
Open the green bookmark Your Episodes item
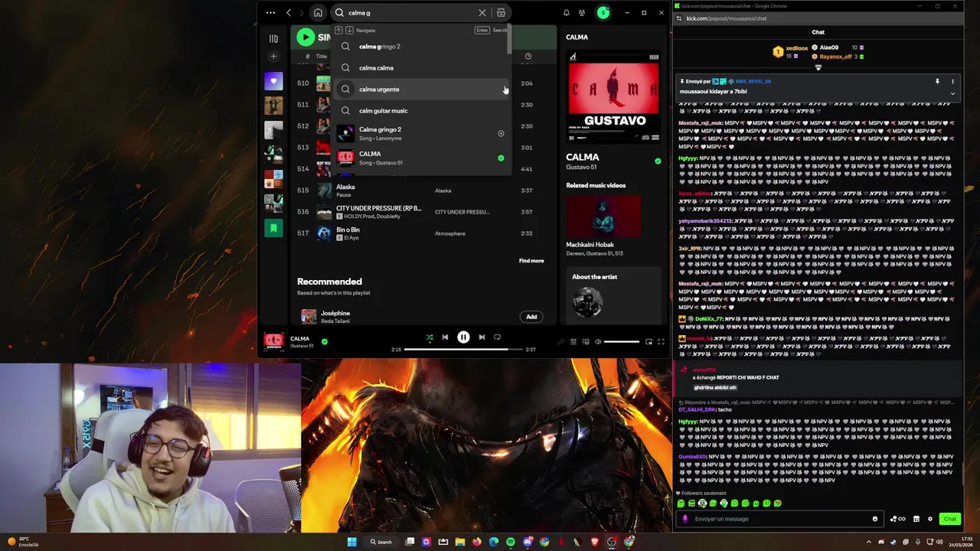click(273, 228)
